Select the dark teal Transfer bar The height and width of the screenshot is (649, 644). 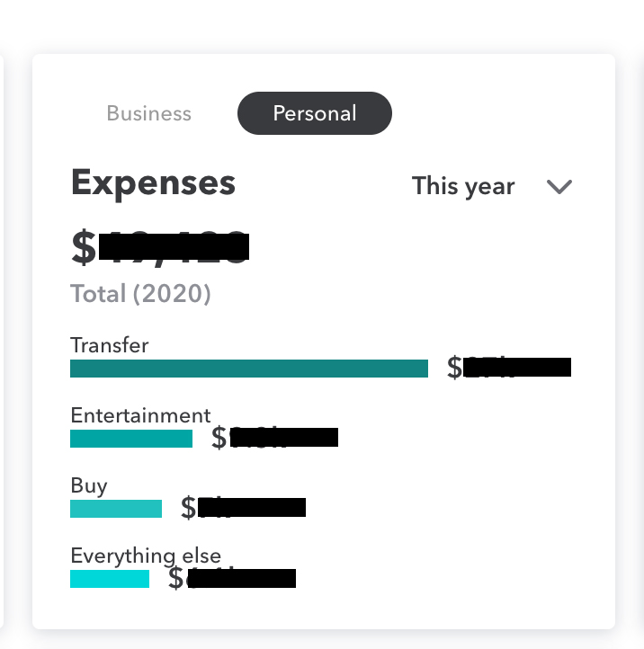(x=249, y=369)
